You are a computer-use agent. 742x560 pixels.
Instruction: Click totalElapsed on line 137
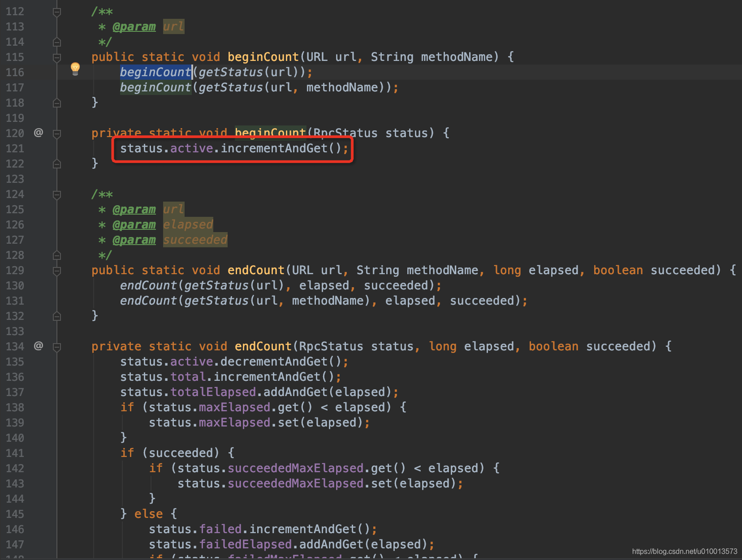pos(213,392)
